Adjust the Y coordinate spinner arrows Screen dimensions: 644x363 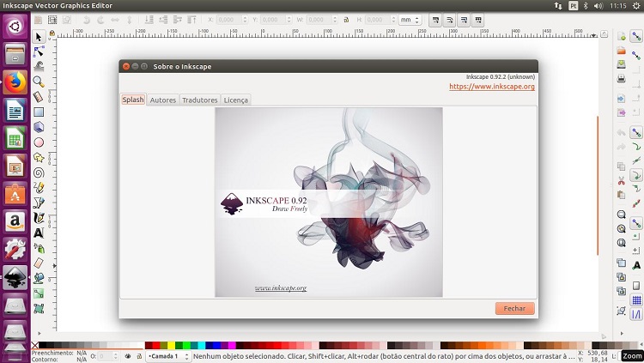pos(289,20)
